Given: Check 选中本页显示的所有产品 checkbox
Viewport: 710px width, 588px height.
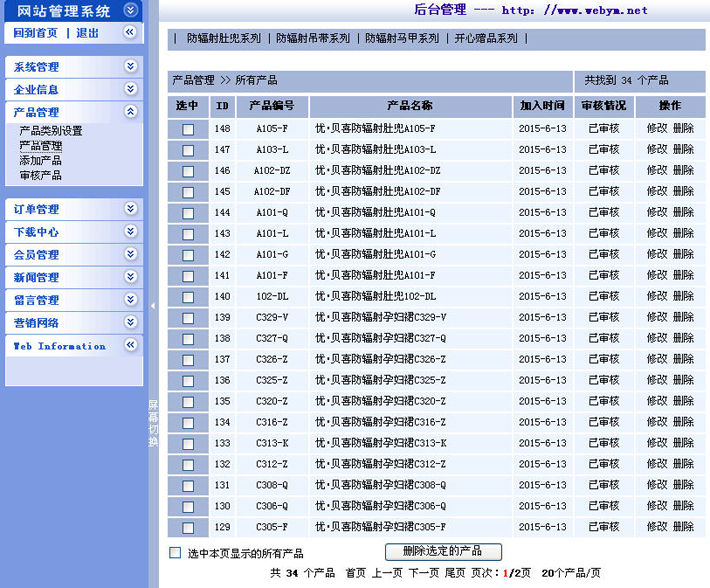Looking at the screenshot, I should tap(176, 553).
